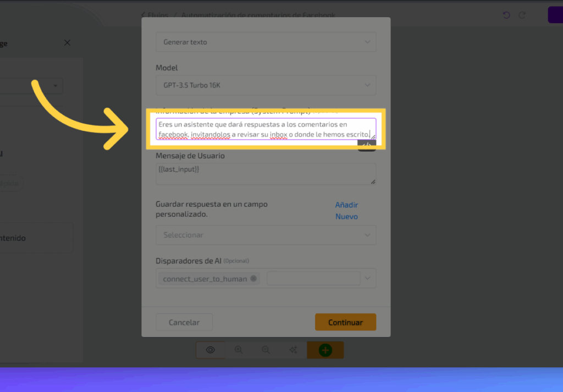The height and width of the screenshot is (392, 563).
Task: Click the zoom in magnifier icon
Action: [239, 350]
